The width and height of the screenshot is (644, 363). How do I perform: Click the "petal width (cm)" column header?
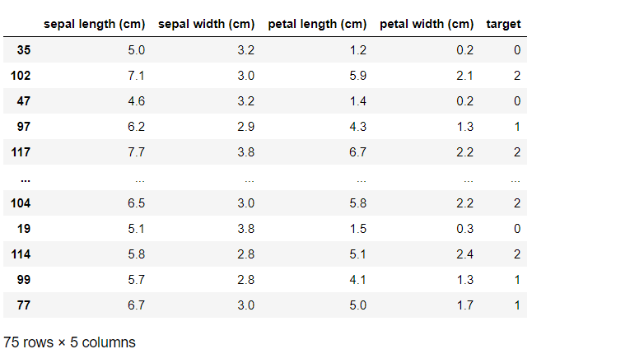(427, 24)
